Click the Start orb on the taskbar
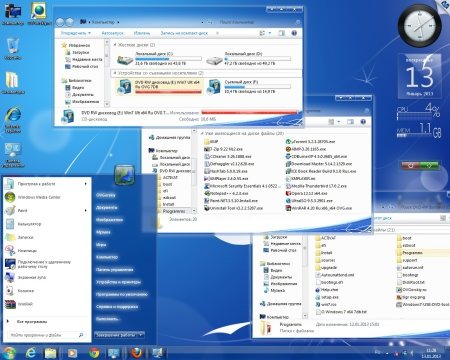 9,353
